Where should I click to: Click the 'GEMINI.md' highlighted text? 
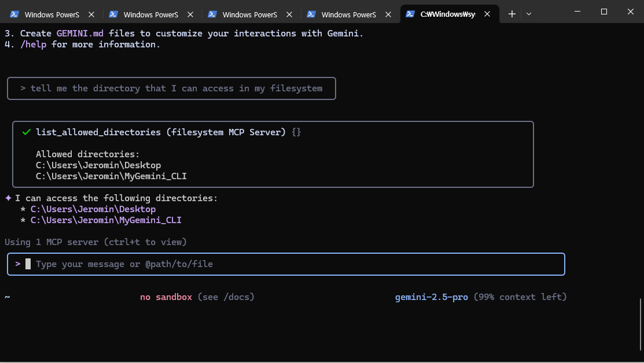pyautogui.click(x=80, y=33)
